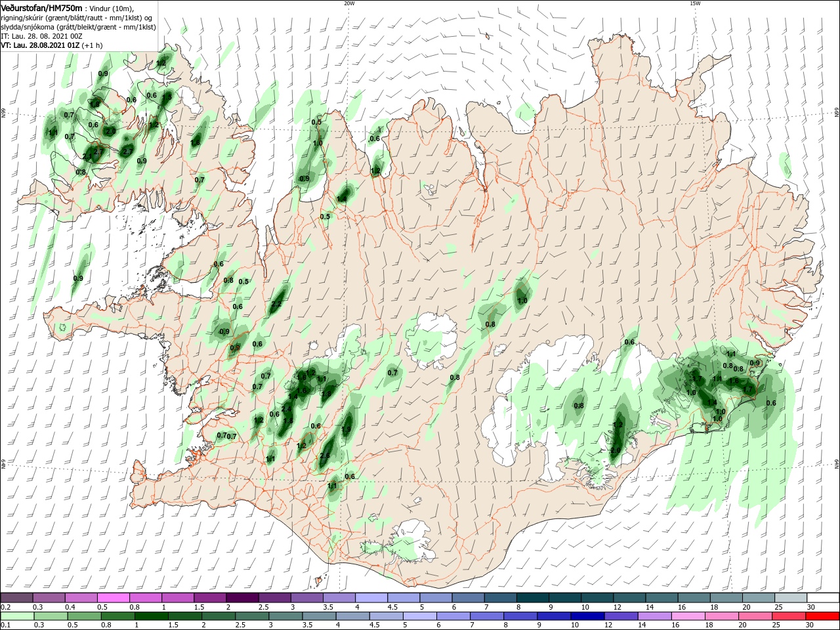Viewport: 840px width, 630px height.
Task: Click the 2.6 precipitation value on the map
Action: pyautogui.click(x=324, y=456)
